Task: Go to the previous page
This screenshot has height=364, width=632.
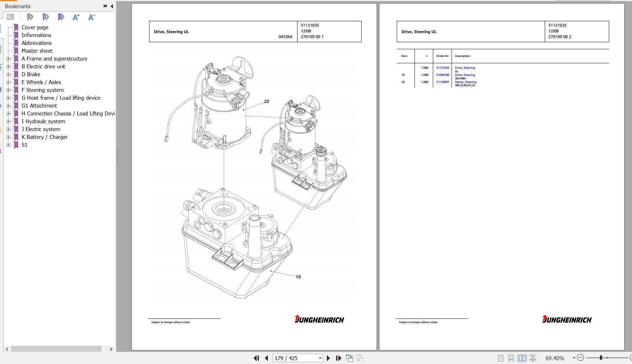Action: click(x=266, y=358)
